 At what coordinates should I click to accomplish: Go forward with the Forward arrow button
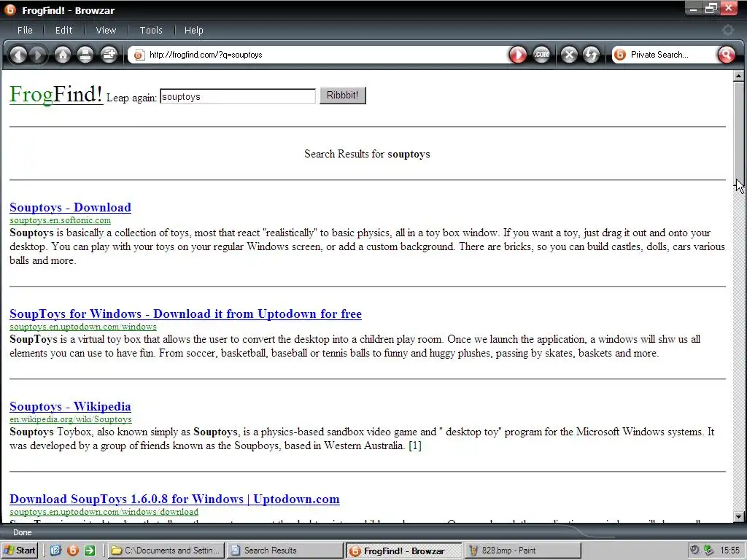click(39, 55)
